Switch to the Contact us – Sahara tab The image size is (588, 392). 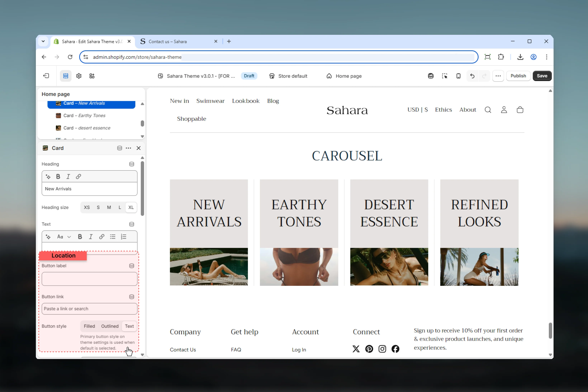click(179, 41)
